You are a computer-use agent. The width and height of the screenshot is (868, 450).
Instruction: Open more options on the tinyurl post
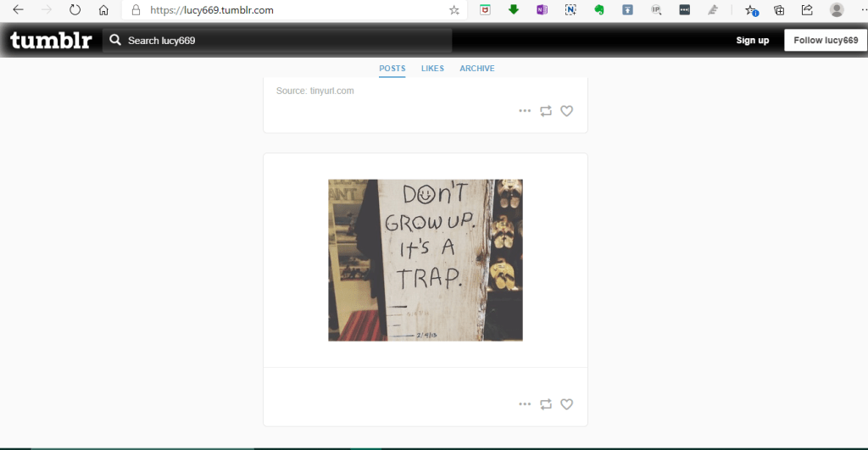(525, 111)
